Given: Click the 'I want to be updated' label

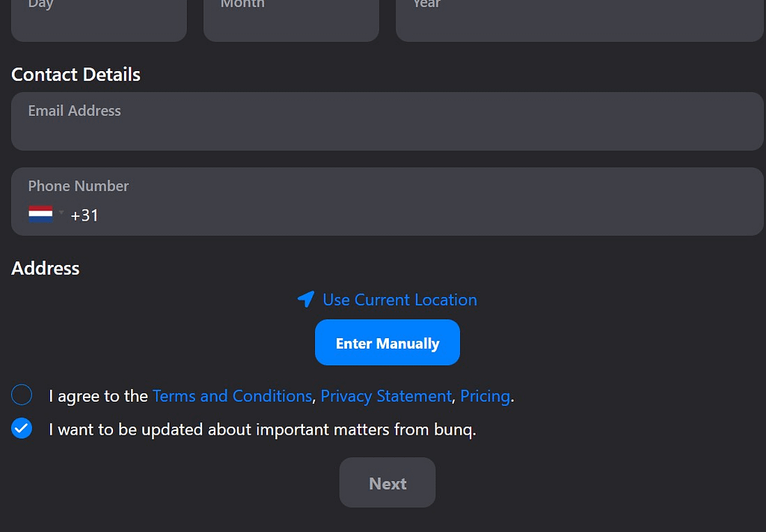Looking at the screenshot, I should click(x=262, y=429).
